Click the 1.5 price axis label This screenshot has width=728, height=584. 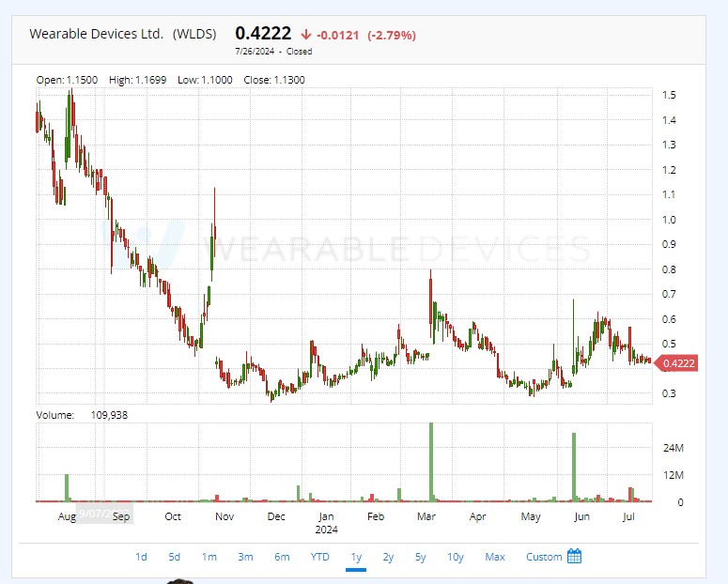click(x=669, y=95)
